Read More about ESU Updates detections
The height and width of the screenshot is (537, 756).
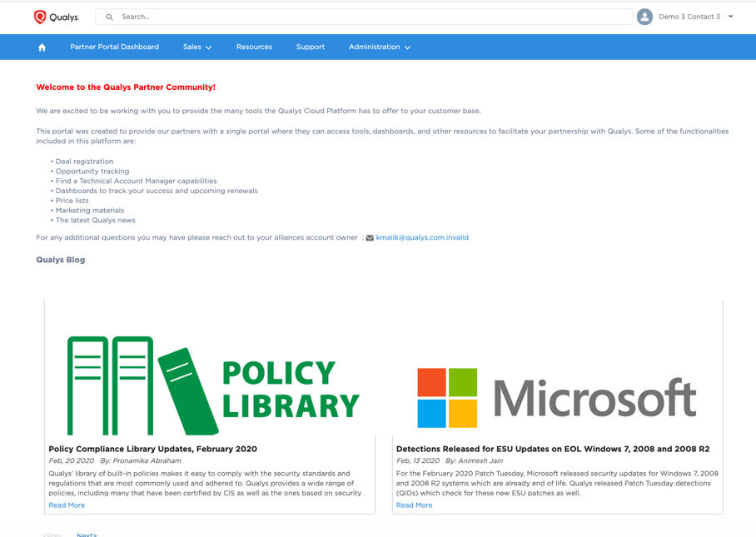tap(414, 505)
